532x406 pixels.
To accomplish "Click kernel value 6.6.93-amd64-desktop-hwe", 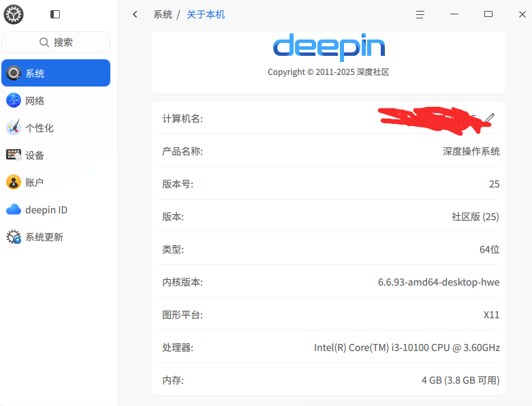I will pos(439,282).
